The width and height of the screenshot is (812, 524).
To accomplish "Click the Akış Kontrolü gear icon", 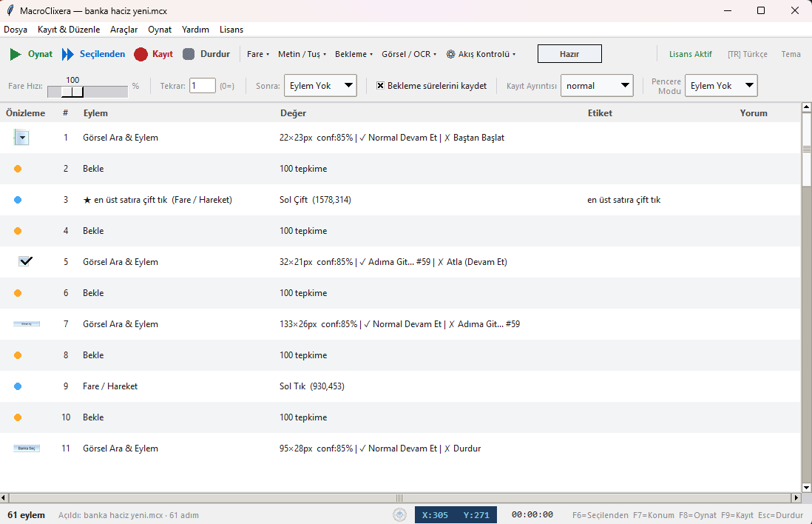I will pyautogui.click(x=450, y=54).
